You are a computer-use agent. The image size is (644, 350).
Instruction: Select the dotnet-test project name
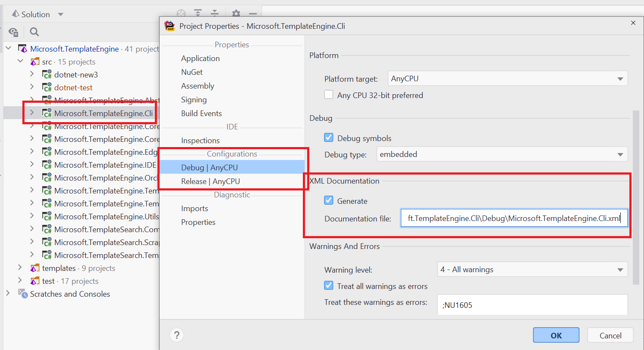(73, 87)
